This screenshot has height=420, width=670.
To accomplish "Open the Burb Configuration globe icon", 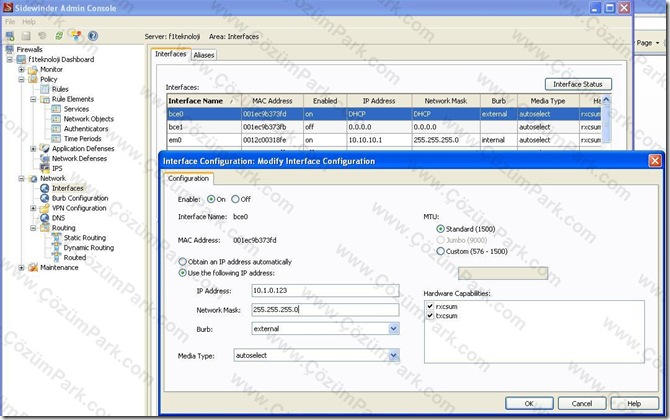I will (x=44, y=198).
